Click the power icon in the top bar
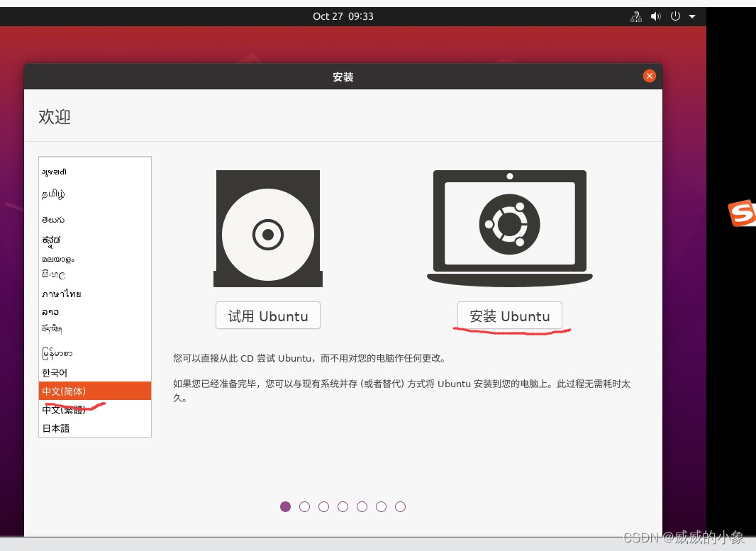Screen dimensions: 756x551 tap(674, 16)
